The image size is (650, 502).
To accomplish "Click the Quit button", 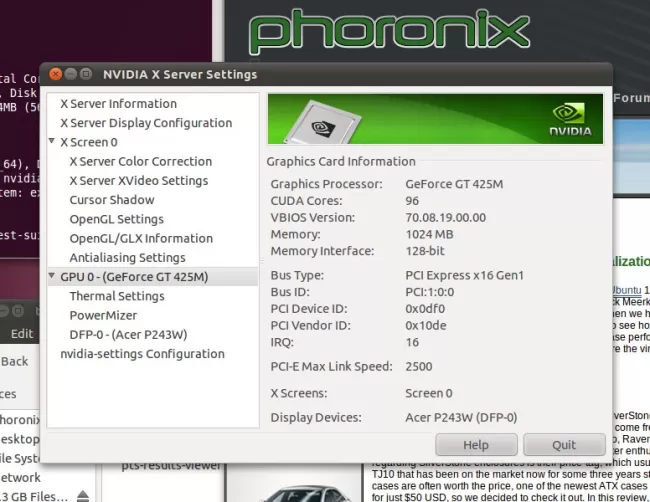I will pos(564,445).
